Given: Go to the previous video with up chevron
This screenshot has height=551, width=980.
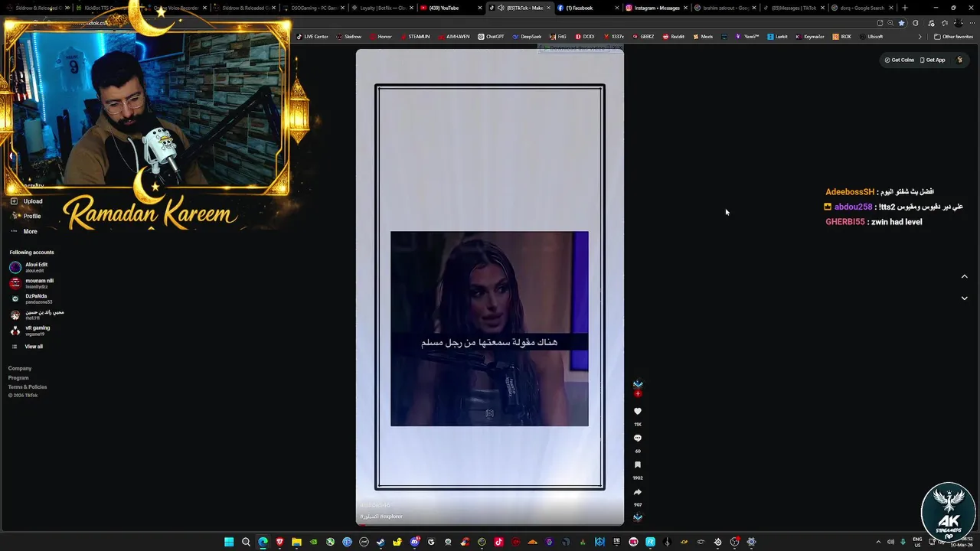Looking at the screenshot, I should pyautogui.click(x=964, y=276).
